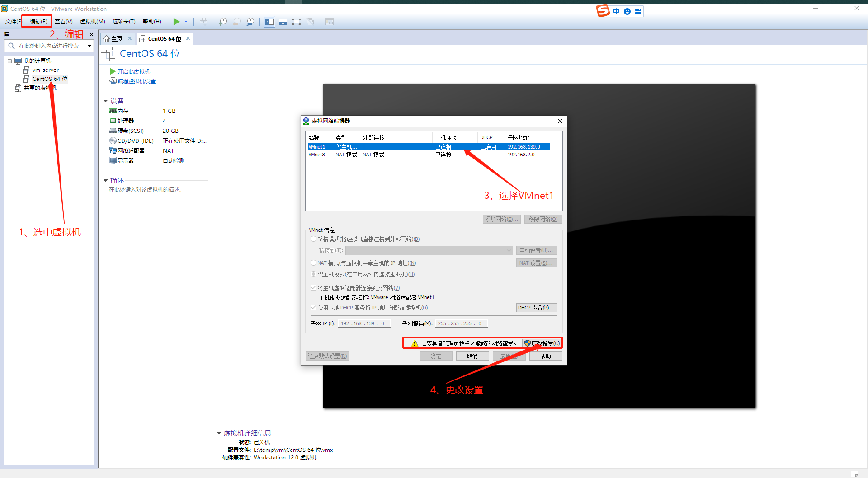
Task: Click the 子网地址 column header
Action: [x=527, y=137]
